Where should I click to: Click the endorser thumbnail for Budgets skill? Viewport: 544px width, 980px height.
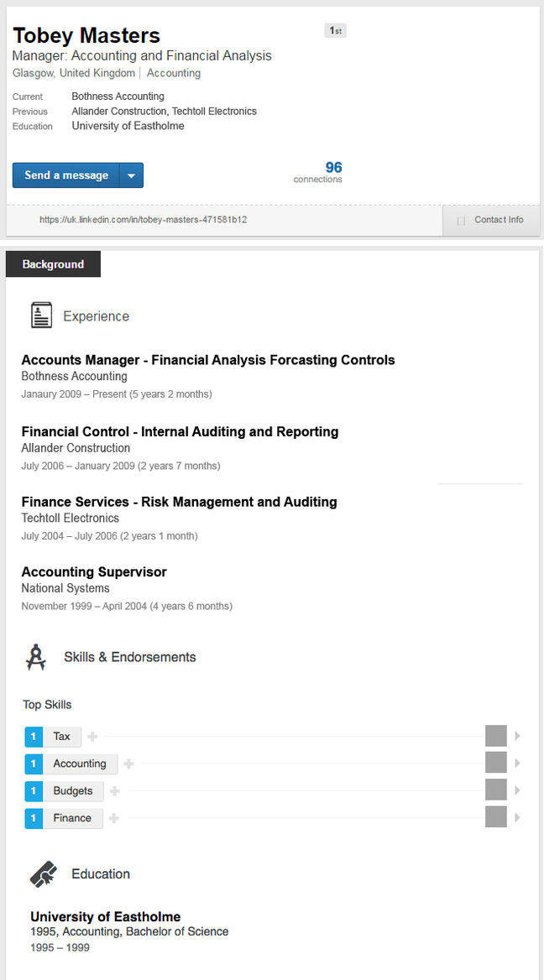click(496, 790)
